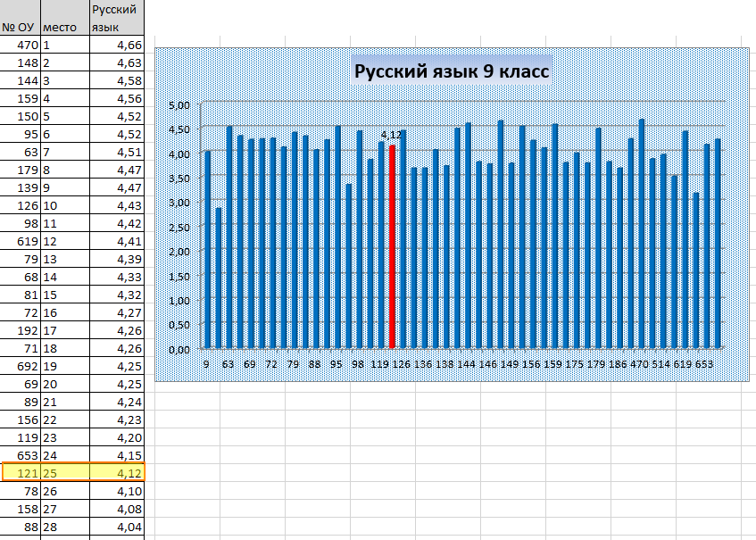The image size is (756, 540).
Task: Click the score cell 4,58
Action: point(117,80)
